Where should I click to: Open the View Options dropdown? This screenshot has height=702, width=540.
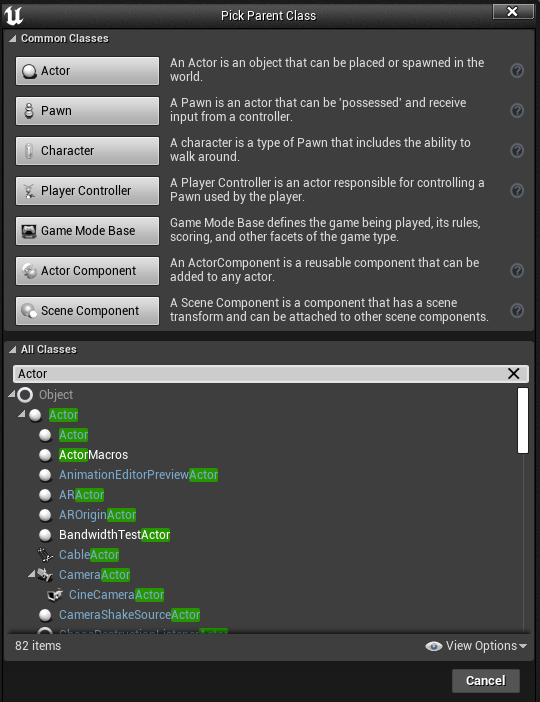pyautogui.click(x=476, y=646)
